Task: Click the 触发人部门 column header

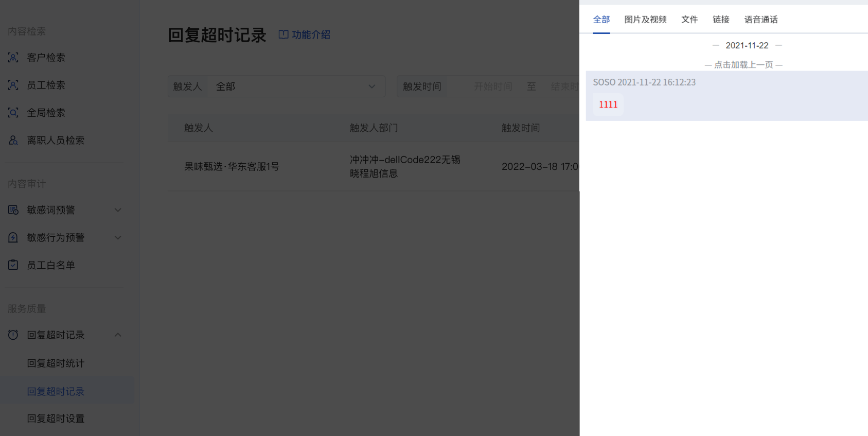Action: 374,128
